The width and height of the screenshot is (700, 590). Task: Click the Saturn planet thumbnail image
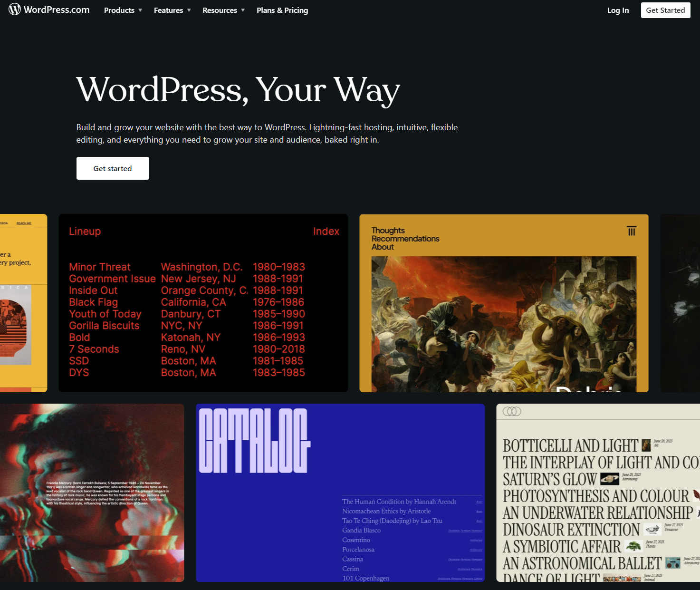[x=610, y=479]
